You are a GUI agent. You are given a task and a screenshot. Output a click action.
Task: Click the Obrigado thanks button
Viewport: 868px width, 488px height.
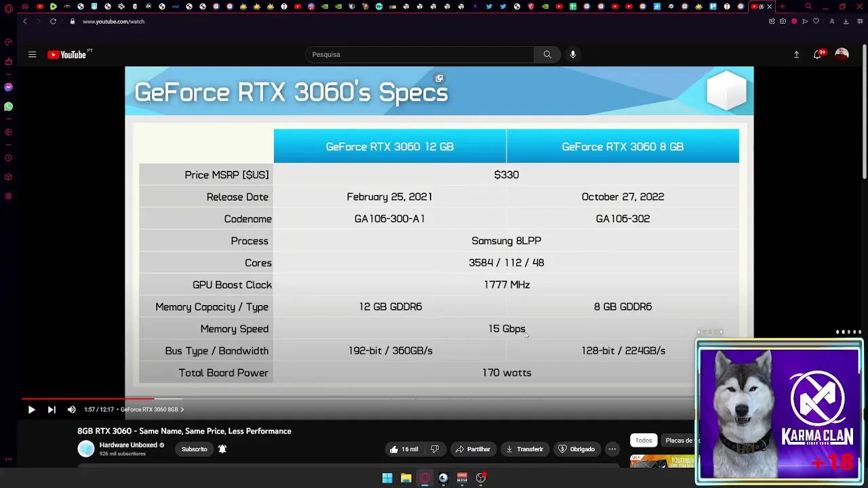(576, 449)
